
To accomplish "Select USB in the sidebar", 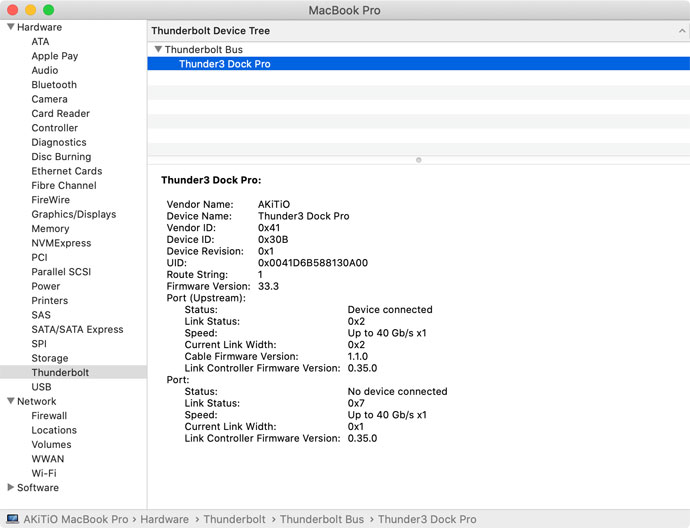I will pyautogui.click(x=41, y=387).
